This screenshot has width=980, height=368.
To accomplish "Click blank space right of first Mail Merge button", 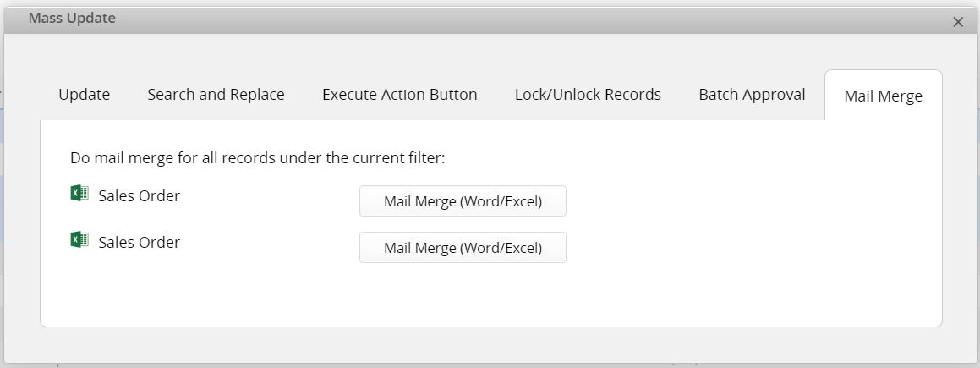I will (750, 201).
